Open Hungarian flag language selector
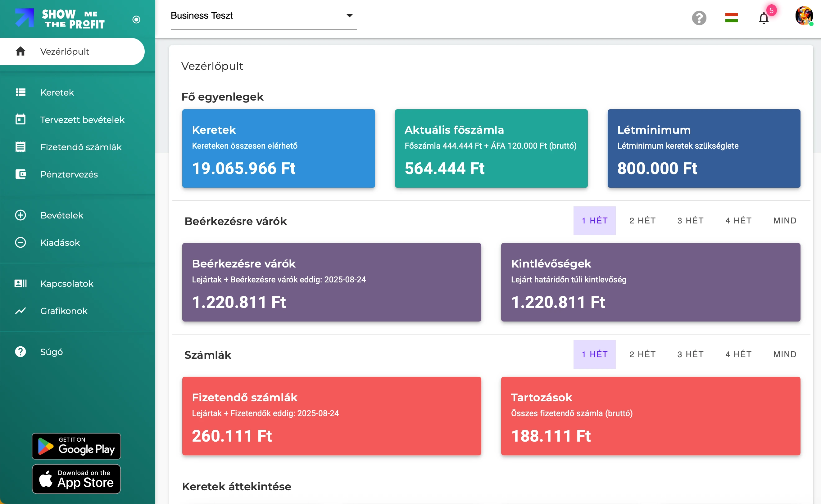 731,18
